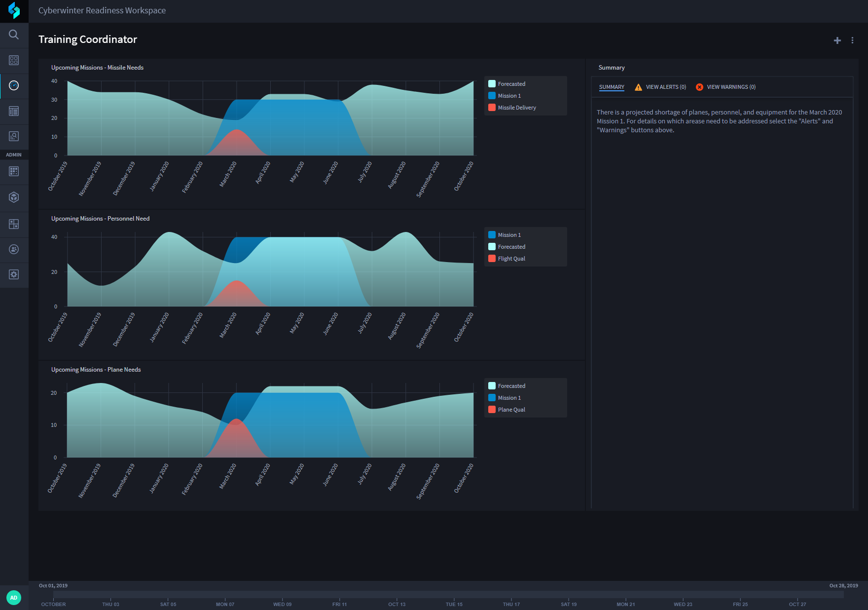Image resolution: width=868 pixels, height=610 pixels.
Task: Click the MON 07 timeline marker
Action: (x=225, y=604)
